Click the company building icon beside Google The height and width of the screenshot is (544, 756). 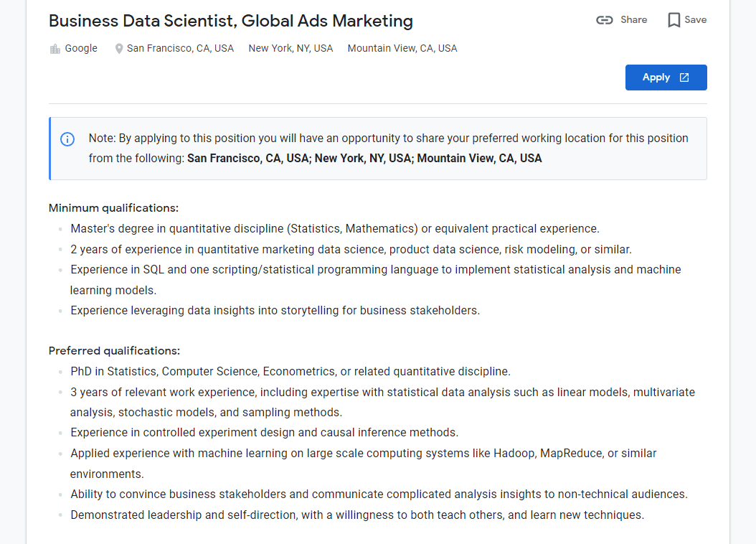pos(55,47)
